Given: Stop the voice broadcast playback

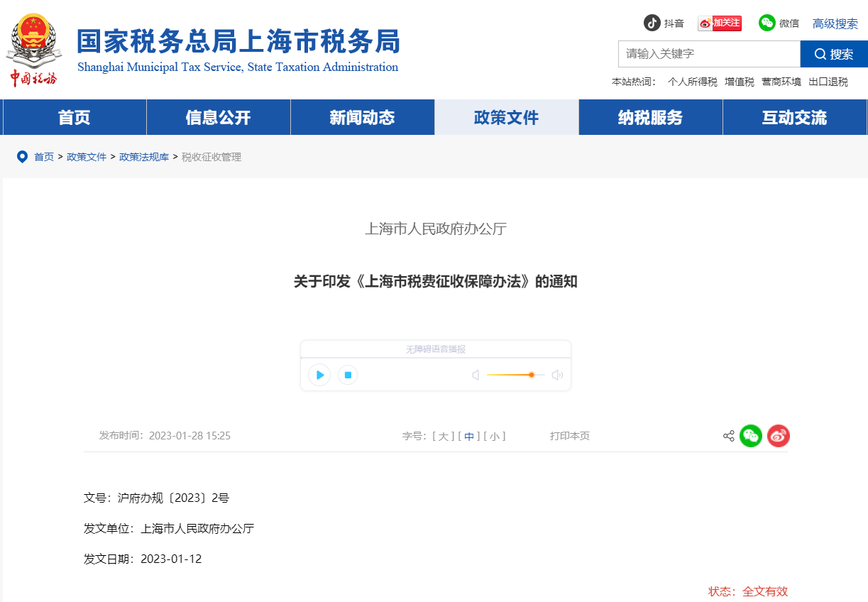Looking at the screenshot, I should coord(347,375).
